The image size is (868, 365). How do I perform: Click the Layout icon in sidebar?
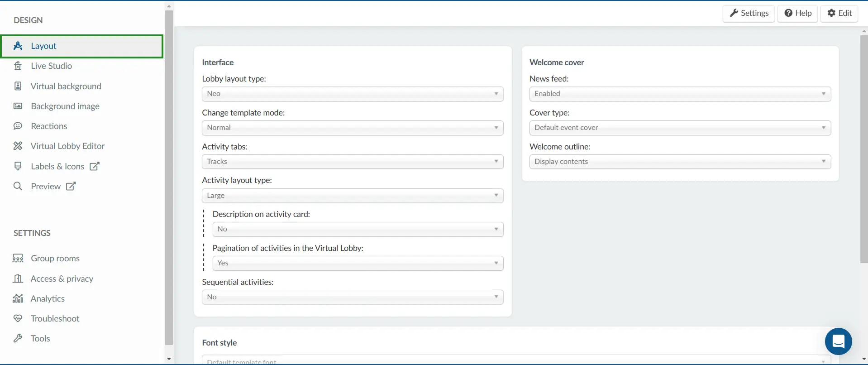(x=18, y=46)
